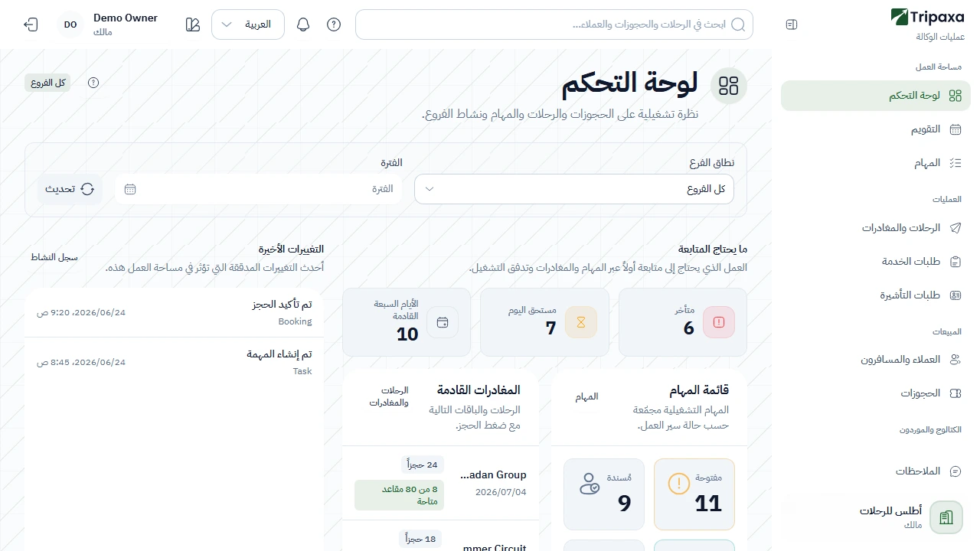Click the red overdue alert icon on متأخر card
This screenshot has width=980, height=551.
coord(719,322)
